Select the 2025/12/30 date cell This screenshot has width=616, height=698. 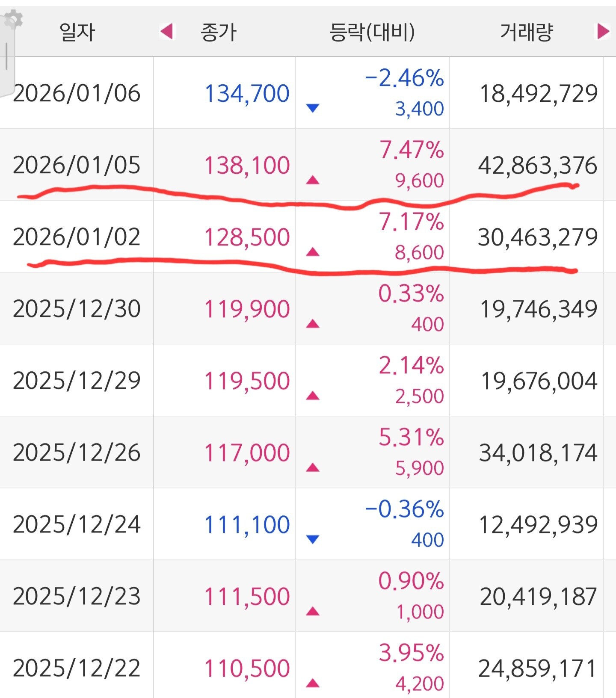click(77, 309)
